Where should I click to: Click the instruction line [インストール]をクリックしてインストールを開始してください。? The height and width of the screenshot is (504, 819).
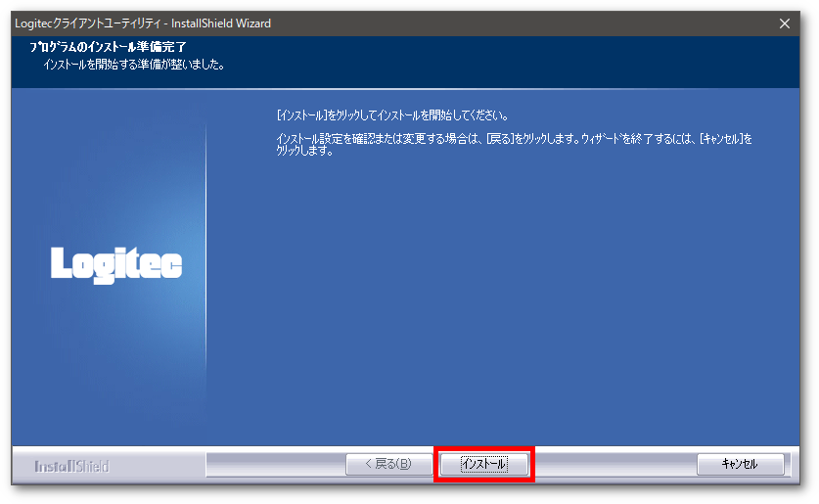[x=392, y=115]
